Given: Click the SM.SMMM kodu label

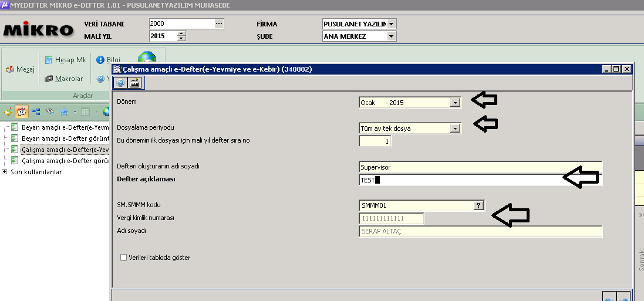Looking at the screenshot, I should point(139,205).
